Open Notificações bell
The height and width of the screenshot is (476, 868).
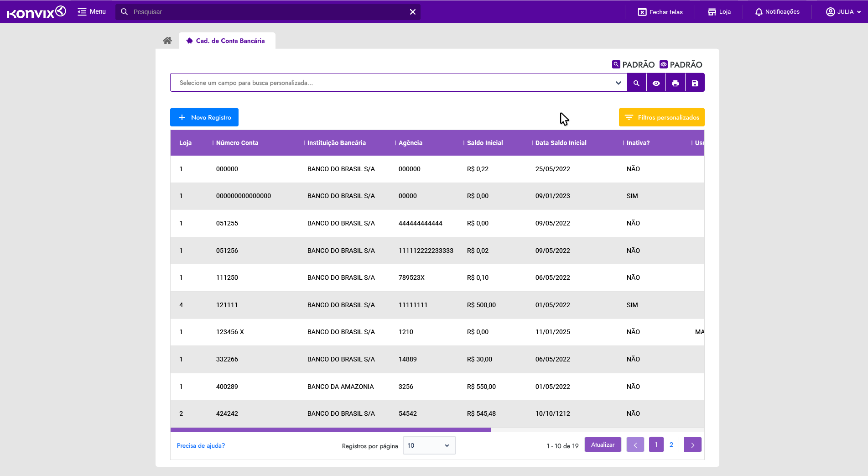click(777, 12)
